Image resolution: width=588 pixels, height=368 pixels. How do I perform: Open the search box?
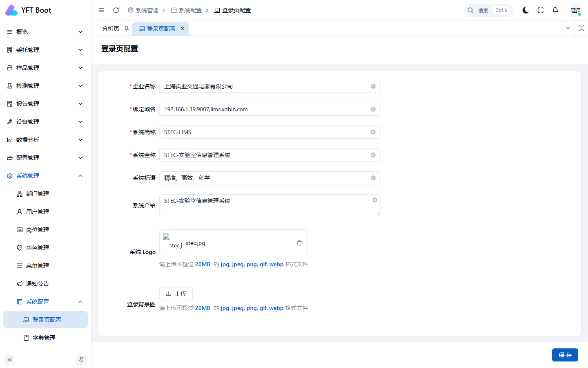coord(488,10)
